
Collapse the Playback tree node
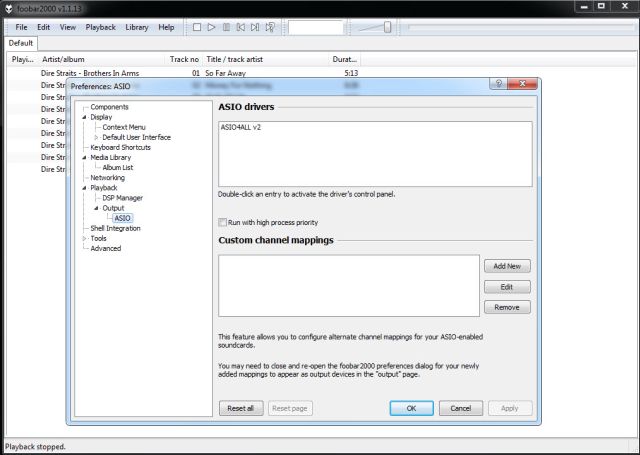[x=84, y=188]
